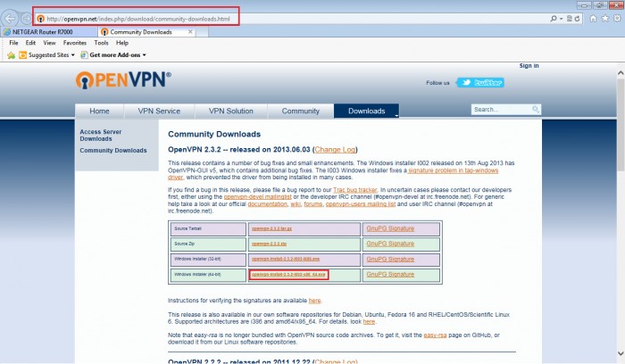Open GnuPG Signature for 32-bit installer
The image size is (625, 364).
(390, 260)
